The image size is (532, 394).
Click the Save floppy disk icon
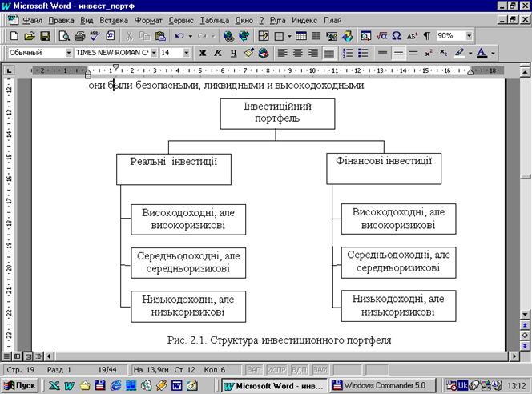click(x=46, y=36)
